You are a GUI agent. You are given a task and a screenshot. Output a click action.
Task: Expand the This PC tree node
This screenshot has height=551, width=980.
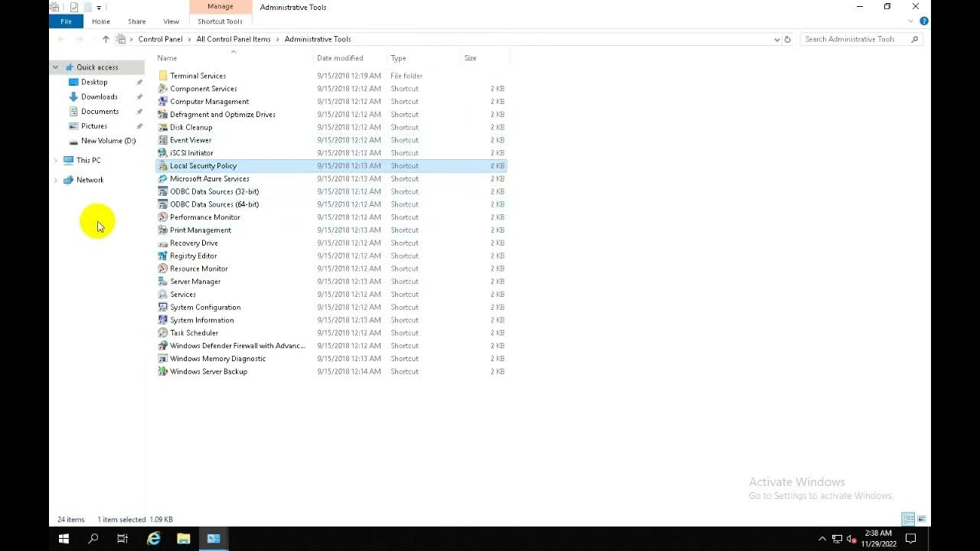coord(56,161)
